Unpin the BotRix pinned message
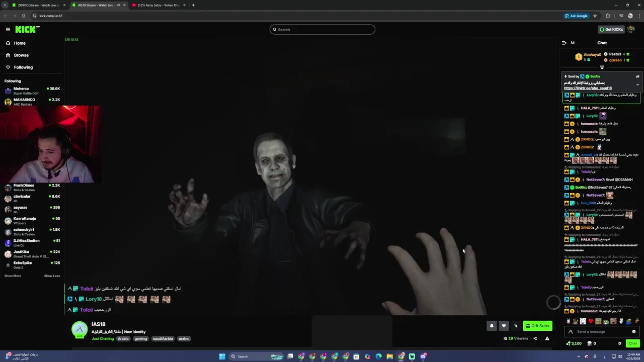The image size is (644, 362). (x=637, y=76)
